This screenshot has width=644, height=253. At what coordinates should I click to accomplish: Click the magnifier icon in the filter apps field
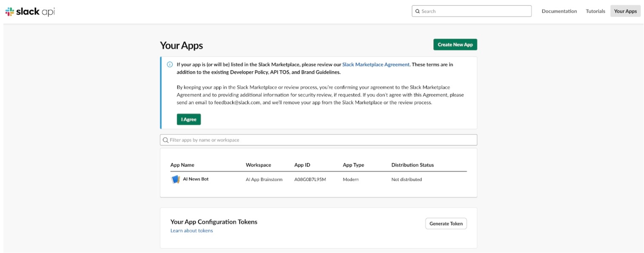coord(165,140)
